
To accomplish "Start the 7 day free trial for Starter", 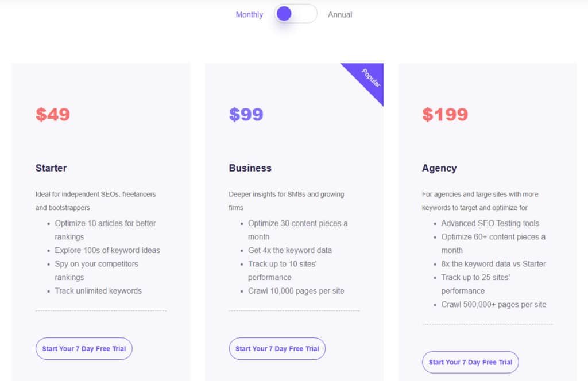I will 84,348.
